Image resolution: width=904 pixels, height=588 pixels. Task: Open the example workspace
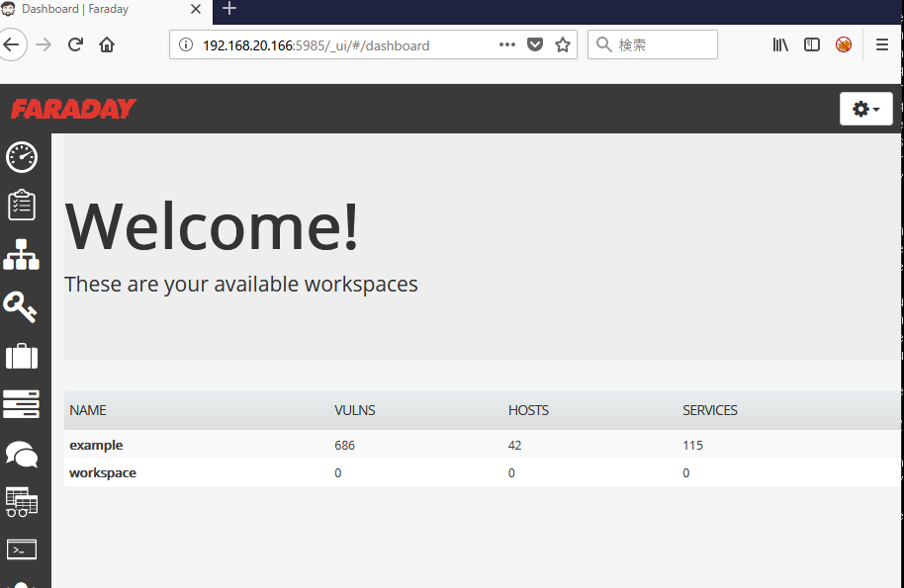click(x=96, y=445)
